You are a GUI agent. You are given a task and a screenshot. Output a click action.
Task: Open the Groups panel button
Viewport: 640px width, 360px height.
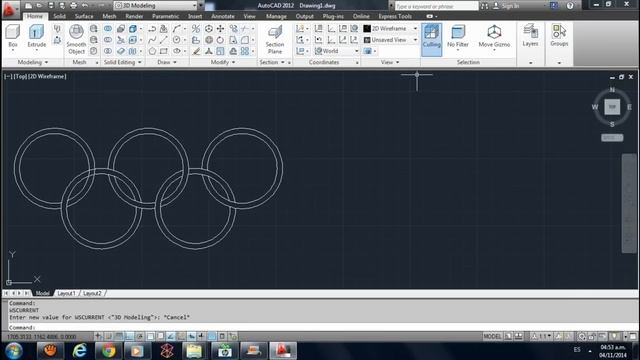(559, 35)
